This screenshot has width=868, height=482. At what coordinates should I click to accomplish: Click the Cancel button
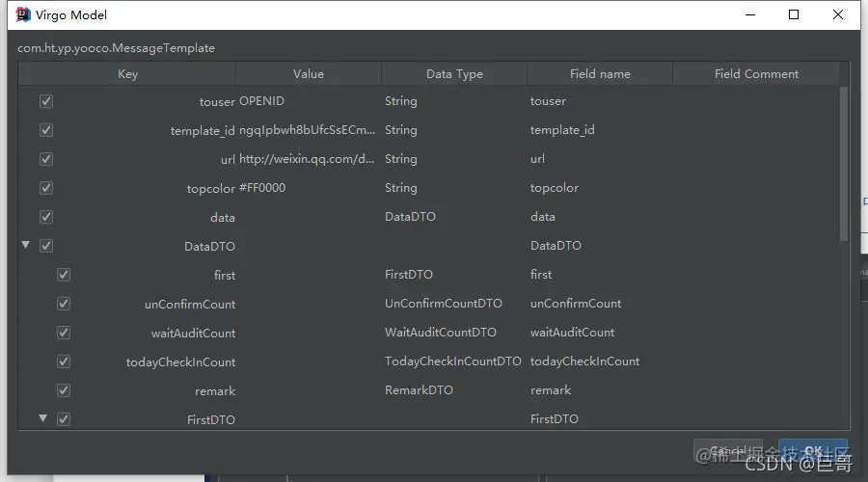(x=728, y=451)
